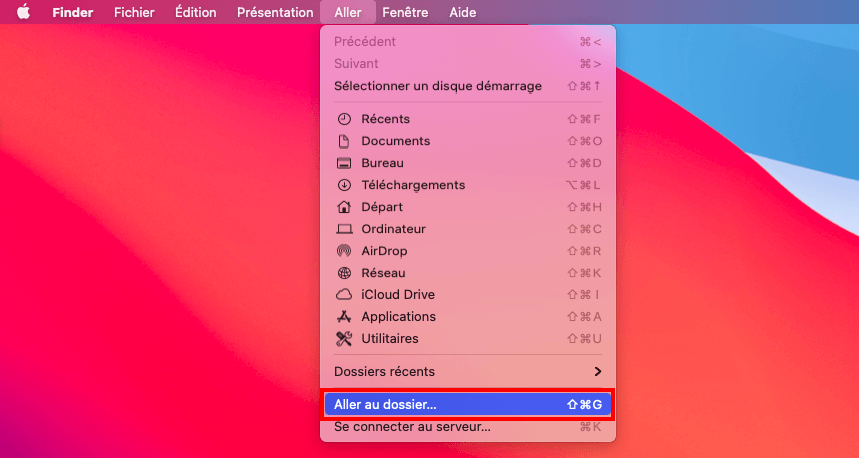The width and height of the screenshot is (859, 458).
Task: Open the Apple logo menu
Action: 23,12
